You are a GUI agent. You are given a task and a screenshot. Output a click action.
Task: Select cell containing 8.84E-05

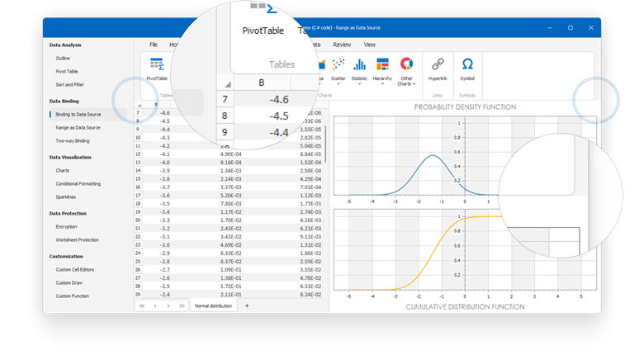click(310, 154)
